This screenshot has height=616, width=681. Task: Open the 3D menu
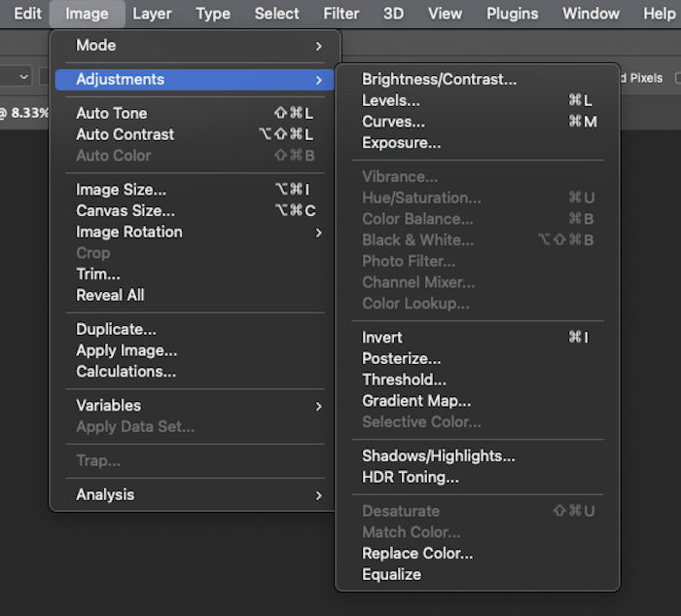tap(393, 14)
